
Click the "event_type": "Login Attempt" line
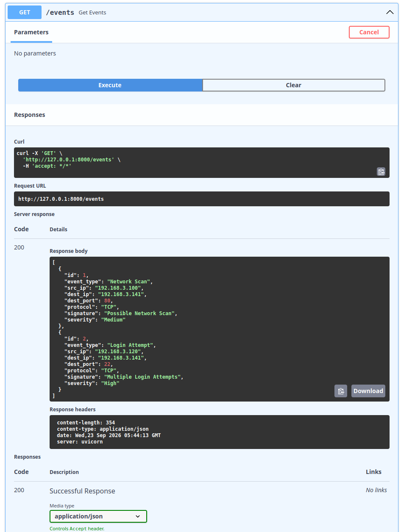tap(110, 345)
